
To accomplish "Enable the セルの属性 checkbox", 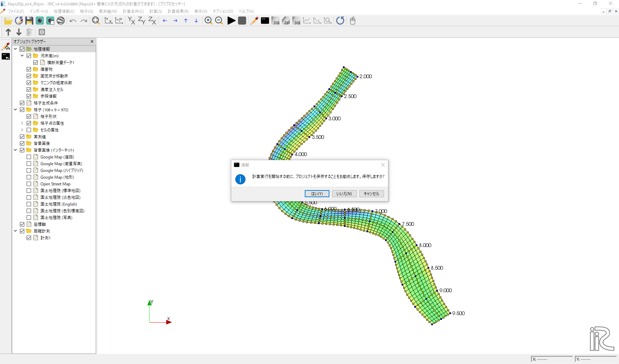I will coord(29,130).
